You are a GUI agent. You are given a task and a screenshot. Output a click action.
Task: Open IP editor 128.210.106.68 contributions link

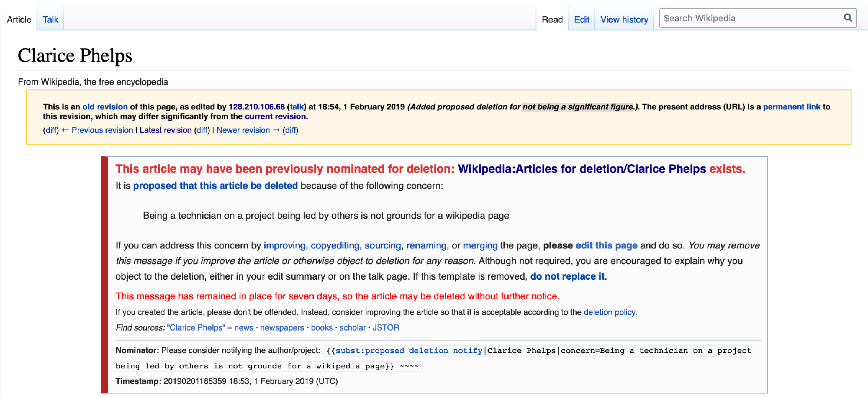pos(256,107)
